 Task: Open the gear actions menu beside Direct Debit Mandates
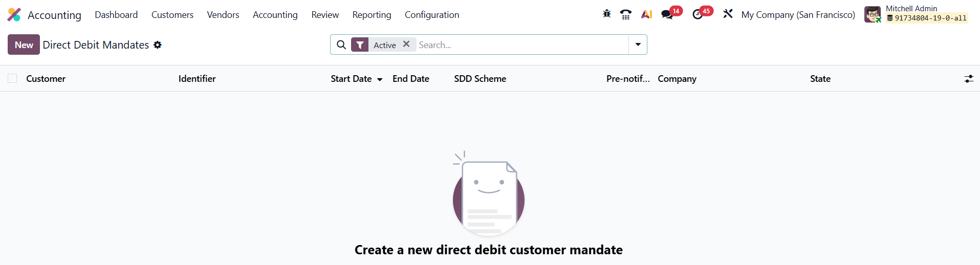pyautogui.click(x=158, y=45)
